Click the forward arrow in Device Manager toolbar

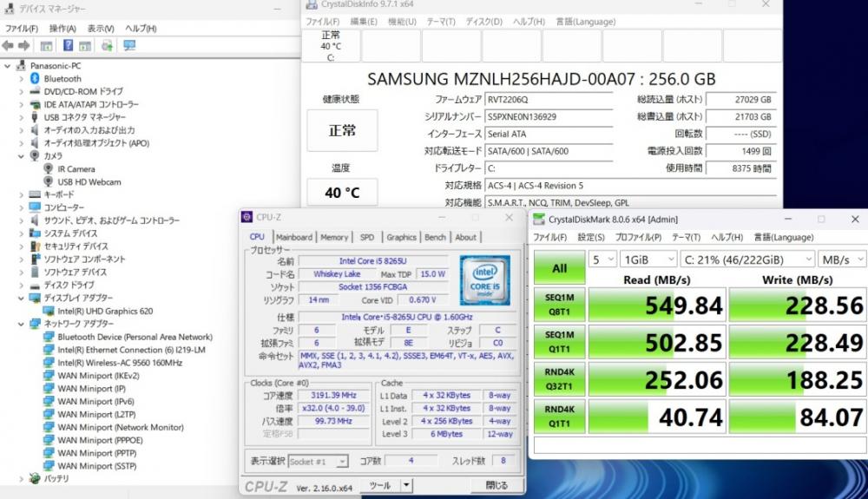(23, 45)
